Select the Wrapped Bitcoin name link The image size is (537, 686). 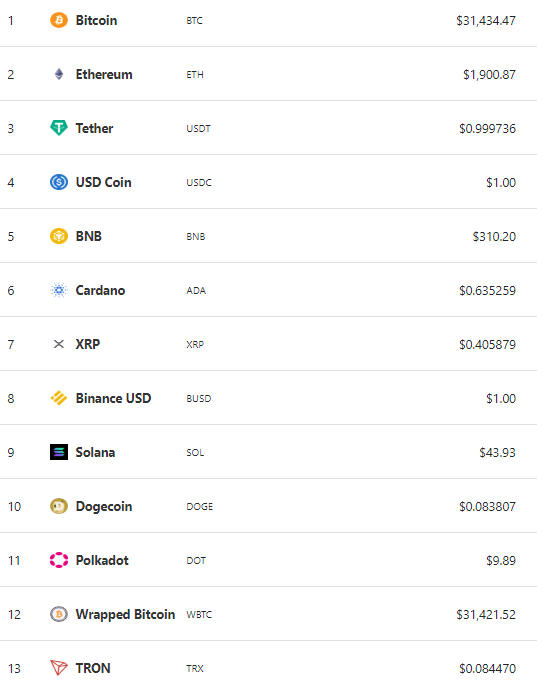[x=125, y=614]
